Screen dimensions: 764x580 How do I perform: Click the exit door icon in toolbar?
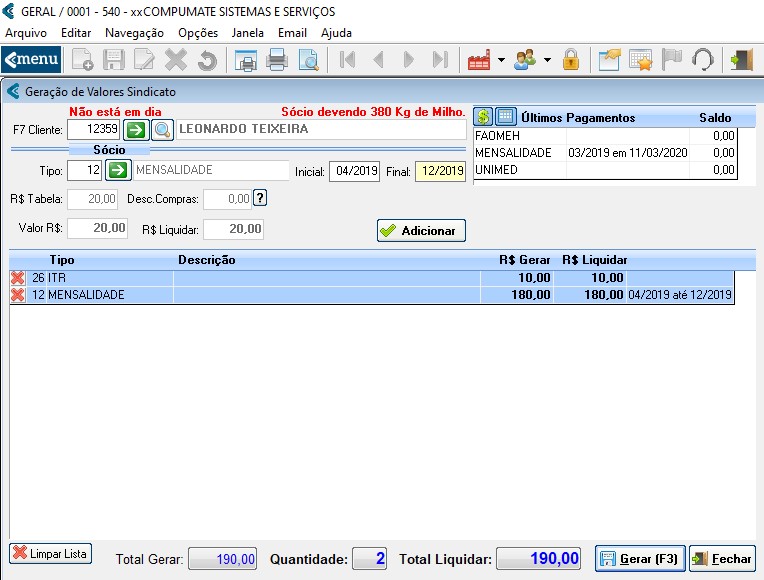coord(741,60)
